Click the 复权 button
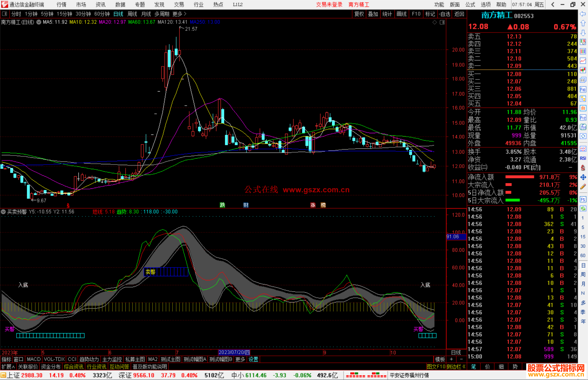This screenshot has height=380, width=588. pyautogui.click(x=359, y=14)
